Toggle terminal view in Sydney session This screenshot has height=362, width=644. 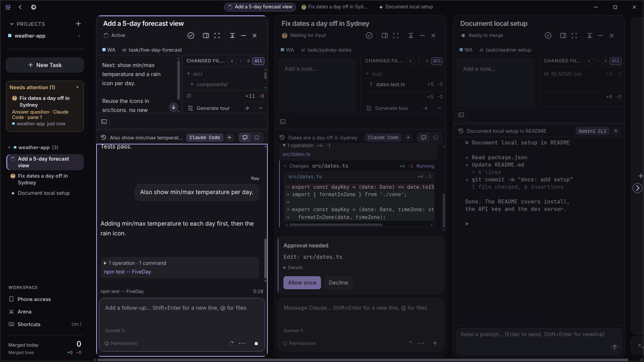click(x=435, y=137)
